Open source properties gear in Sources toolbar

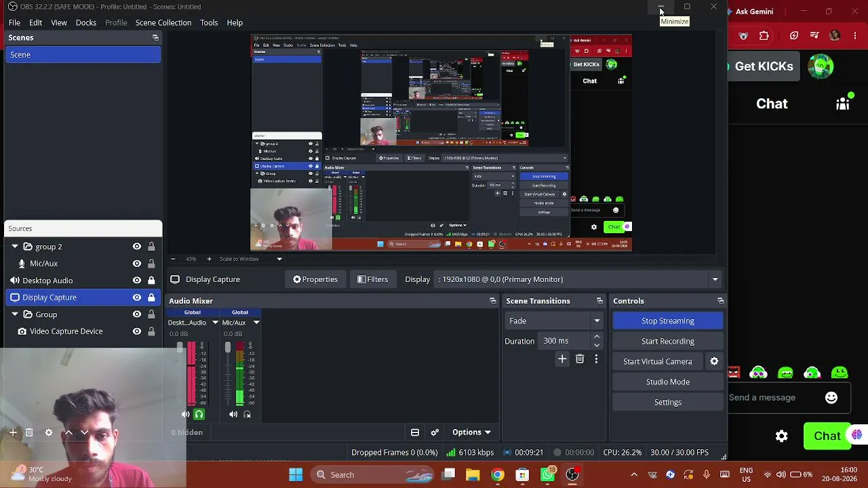pos(49,432)
